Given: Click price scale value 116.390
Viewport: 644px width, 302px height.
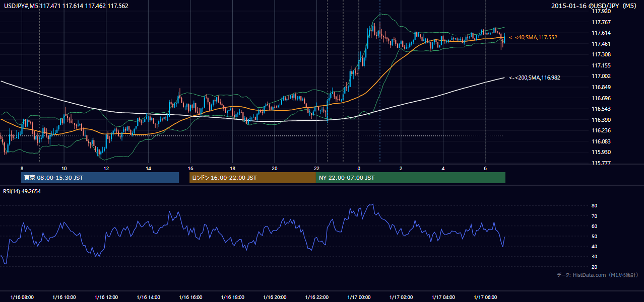Looking at the screenshot, I should pos(601,120).
